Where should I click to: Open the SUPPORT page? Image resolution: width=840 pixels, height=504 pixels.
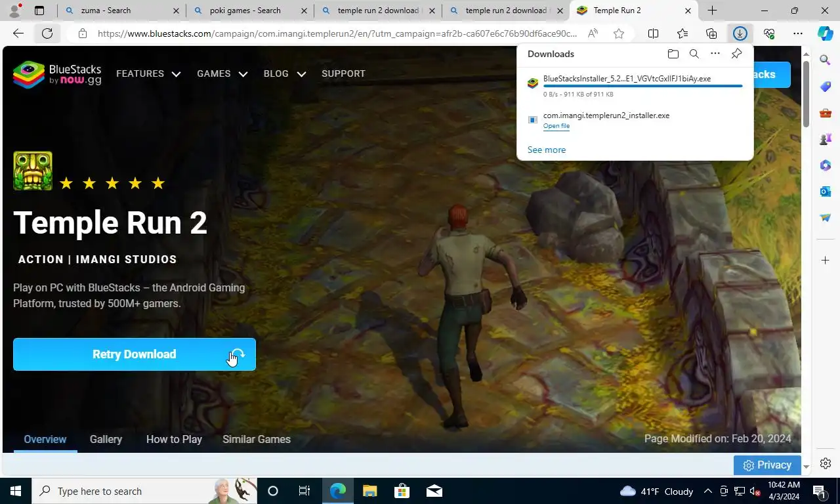(x=343, y=73)
